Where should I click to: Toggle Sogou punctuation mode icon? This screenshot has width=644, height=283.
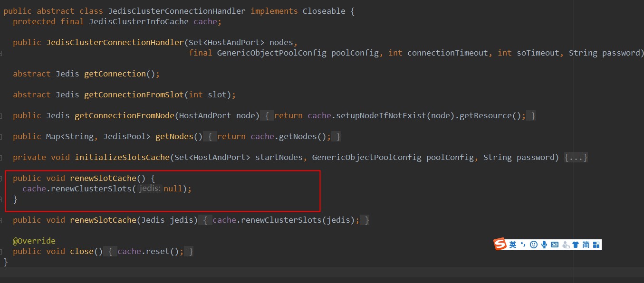[x=523, y=245]
